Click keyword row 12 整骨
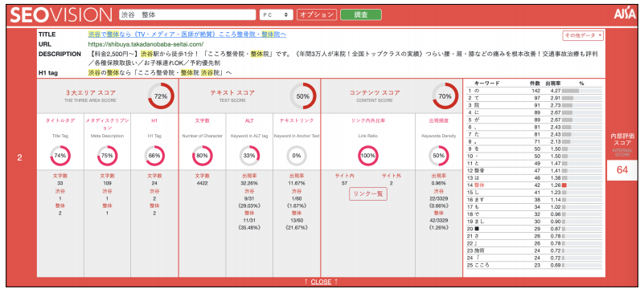Viewport: 644px width, 293px height. [x=535, y=170]
